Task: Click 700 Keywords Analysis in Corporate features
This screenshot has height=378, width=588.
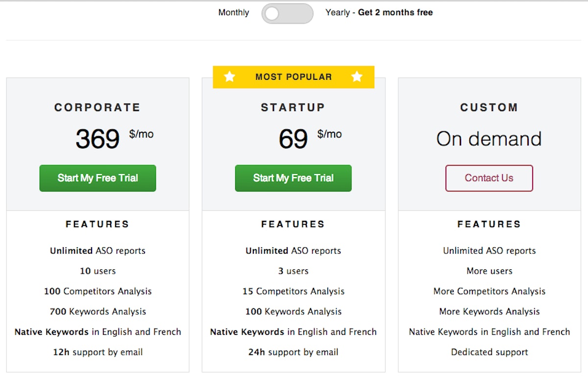Action: point(98,311)
